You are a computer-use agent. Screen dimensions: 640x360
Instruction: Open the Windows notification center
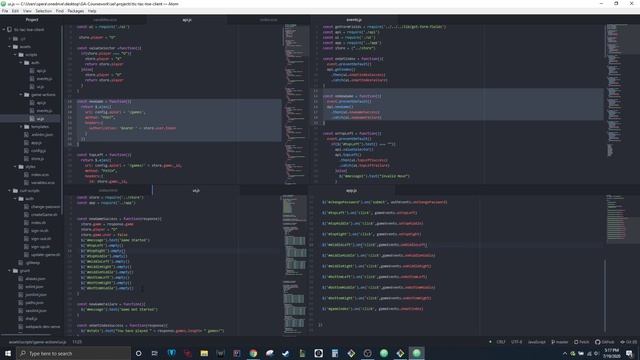(629, 353)
